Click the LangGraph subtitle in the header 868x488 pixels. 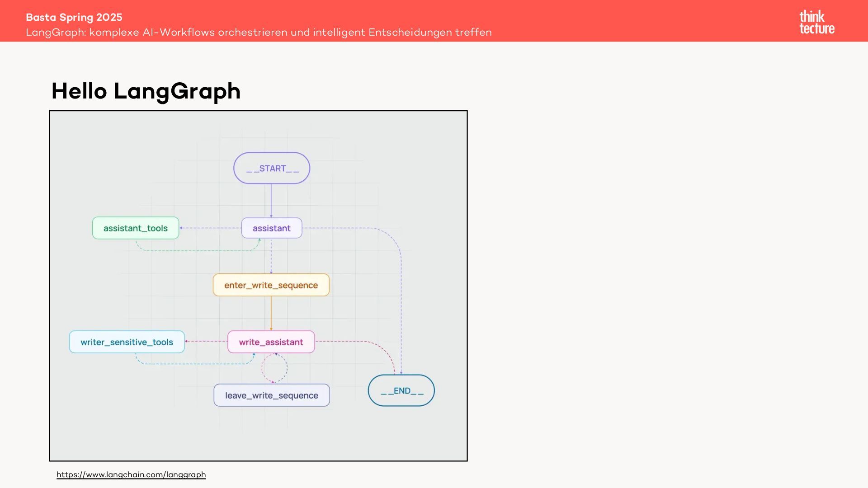[259, 32]
